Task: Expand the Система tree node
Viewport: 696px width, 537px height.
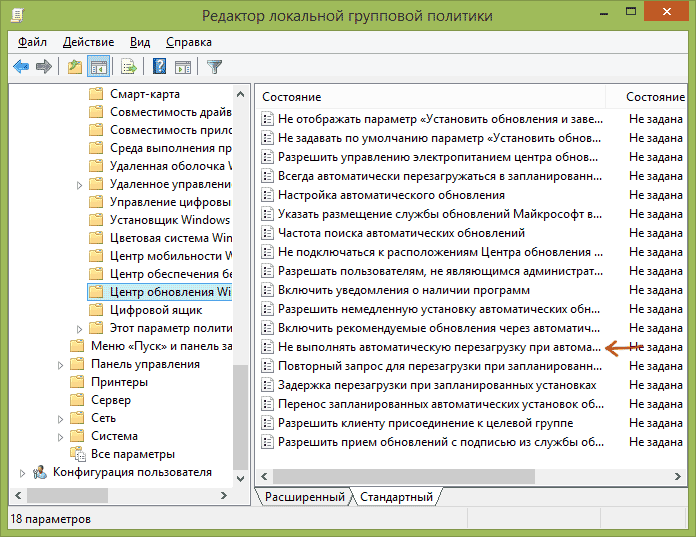Action: click(x=60, y=437)
